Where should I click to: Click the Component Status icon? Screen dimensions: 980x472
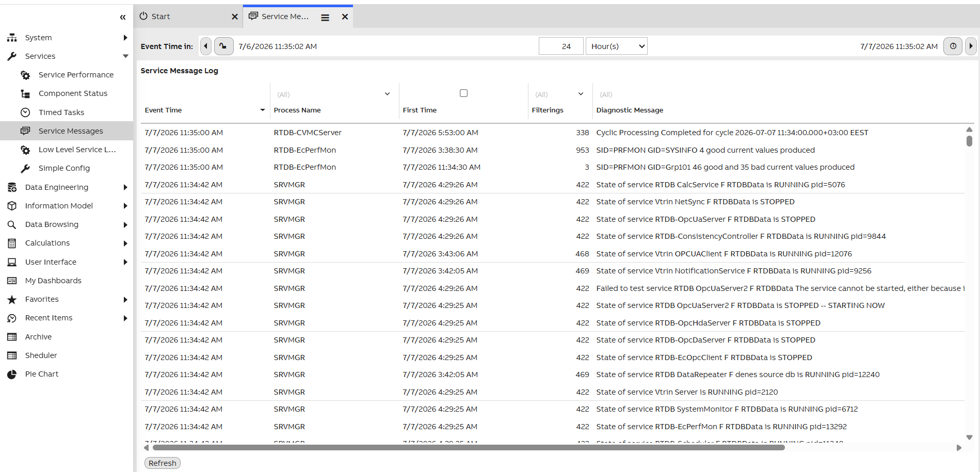[x=25, y=94]
